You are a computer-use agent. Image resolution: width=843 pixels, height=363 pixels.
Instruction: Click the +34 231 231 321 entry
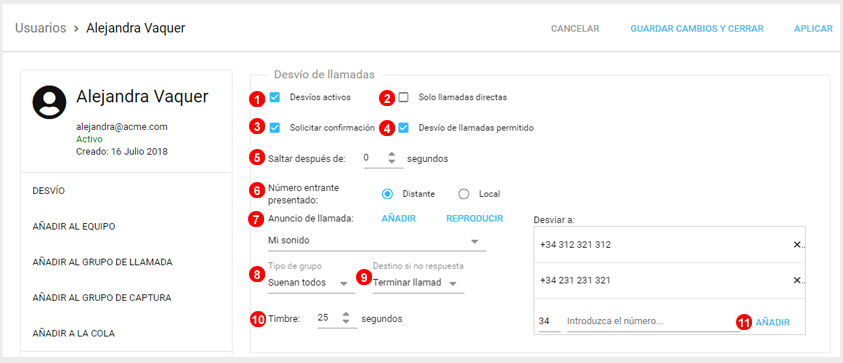click(x=576, y=280)
